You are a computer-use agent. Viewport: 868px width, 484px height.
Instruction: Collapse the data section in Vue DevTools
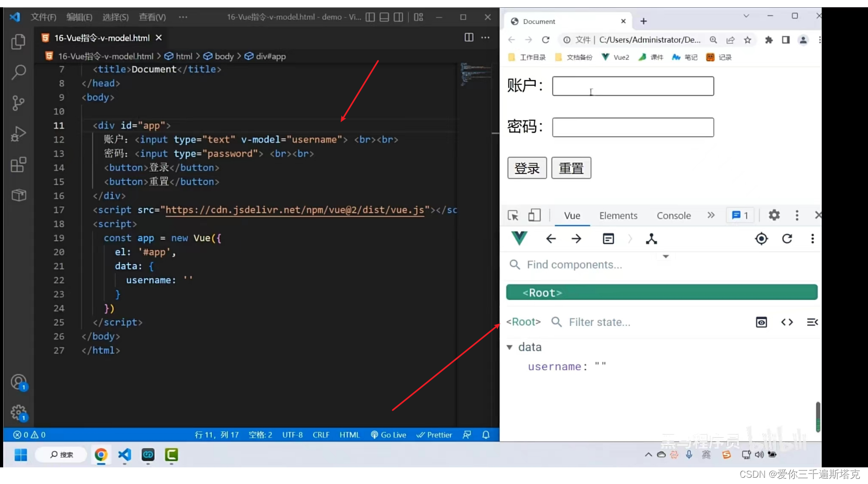point(510,347)
